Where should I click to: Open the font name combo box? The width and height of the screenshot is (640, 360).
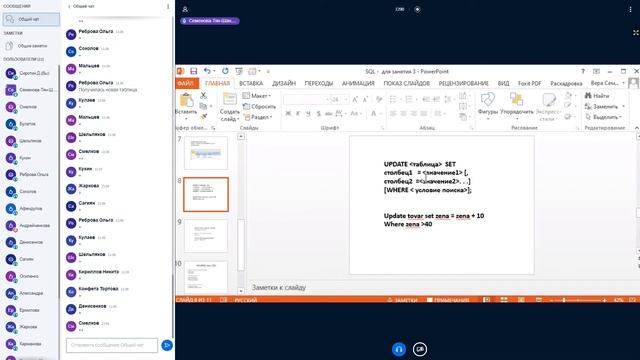coord(306,99)
